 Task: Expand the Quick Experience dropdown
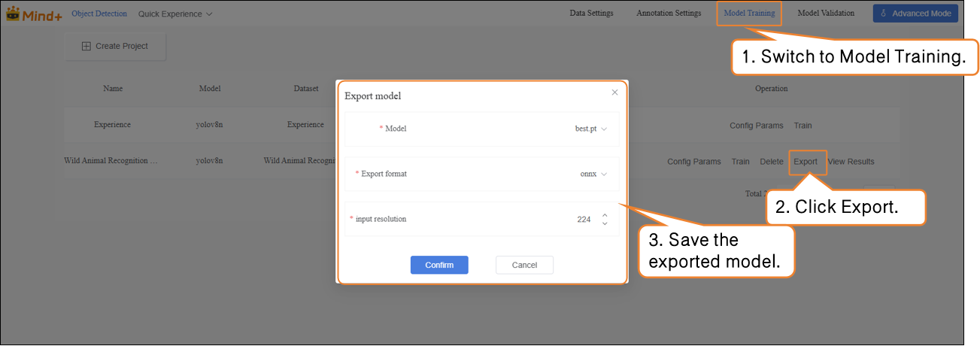175,14
